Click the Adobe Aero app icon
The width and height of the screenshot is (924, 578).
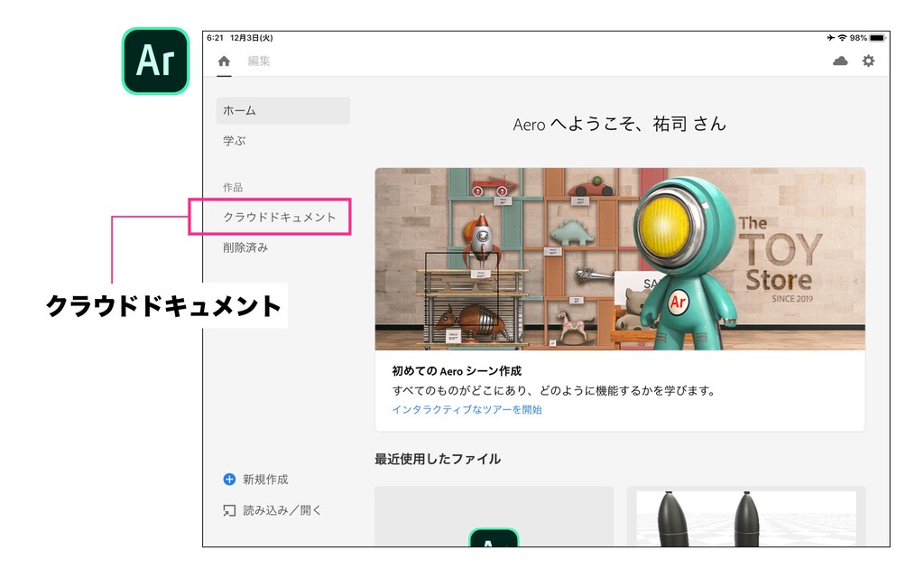coord(155,61)
